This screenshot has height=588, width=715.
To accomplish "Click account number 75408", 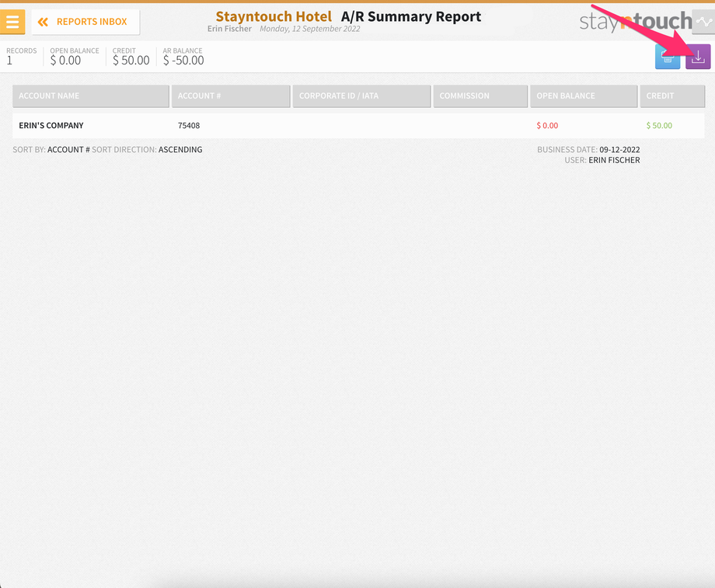I will (189, 125).
